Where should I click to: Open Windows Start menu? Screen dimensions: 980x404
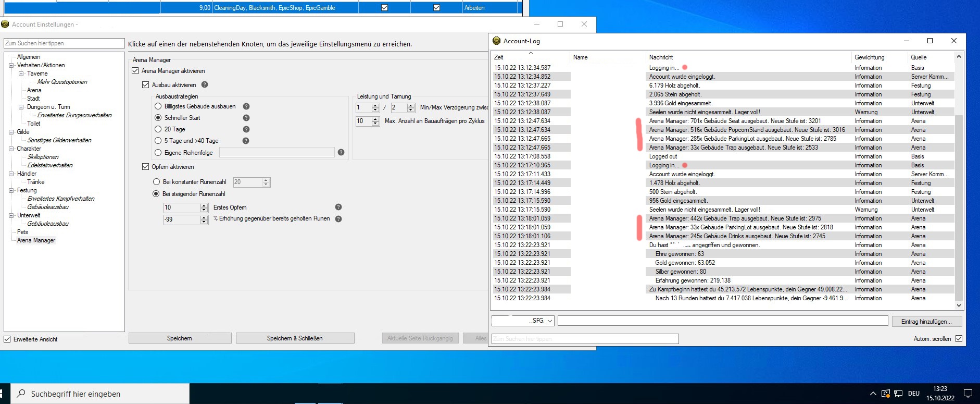pos(1,394)
